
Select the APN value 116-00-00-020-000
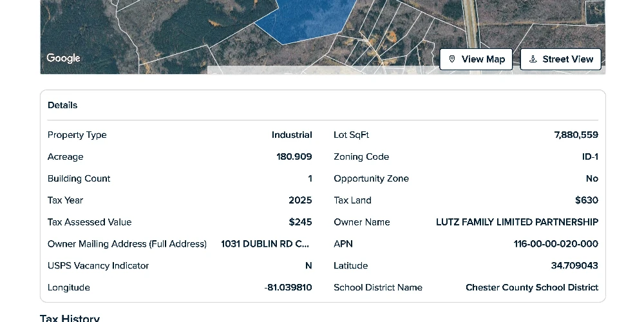[x=556, y=243]
